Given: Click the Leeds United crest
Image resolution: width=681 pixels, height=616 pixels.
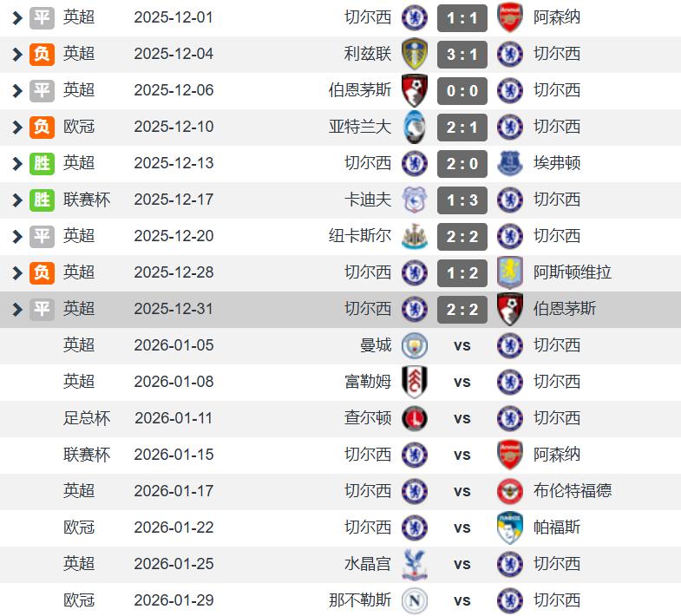Looking at the screenshot, I should click(415, 54).
